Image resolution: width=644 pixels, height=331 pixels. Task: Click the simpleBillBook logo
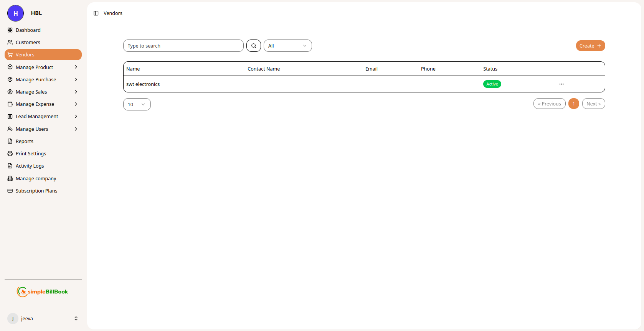(x=42, y=291)
